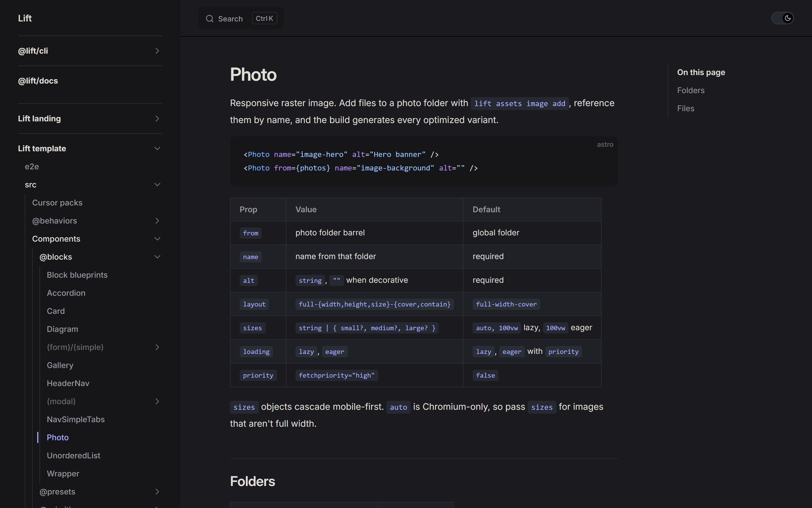The width and height of the screenshot is (812, 508).
Task: Open the Cursor packs page
Action: 58,203
